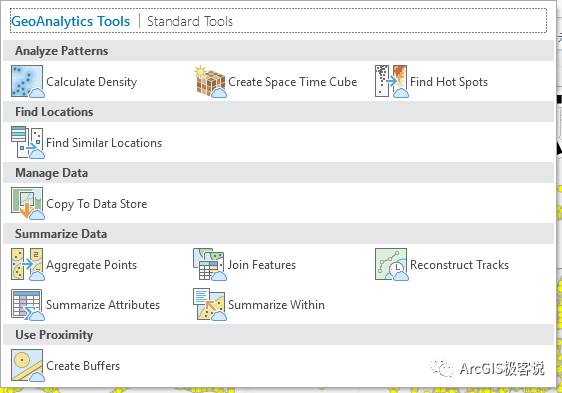Click the Analyze Patterns group header
562x393 pixels.
278,51
